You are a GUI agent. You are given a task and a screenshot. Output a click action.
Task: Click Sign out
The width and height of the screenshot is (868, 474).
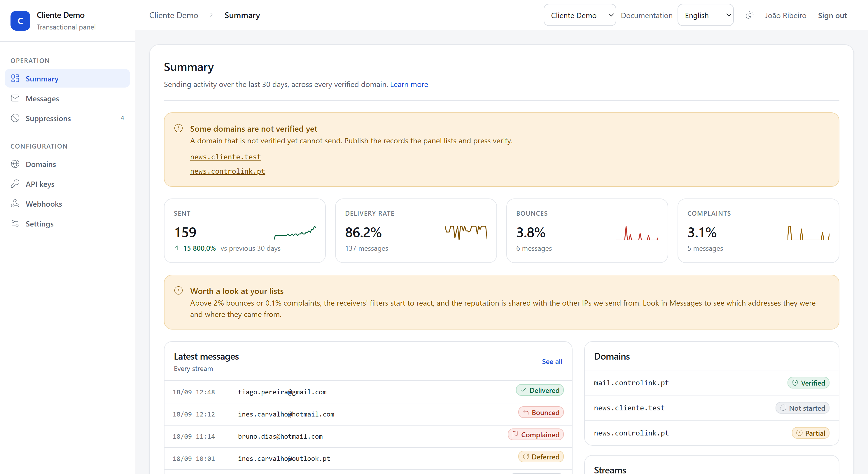tap(832, 15)
